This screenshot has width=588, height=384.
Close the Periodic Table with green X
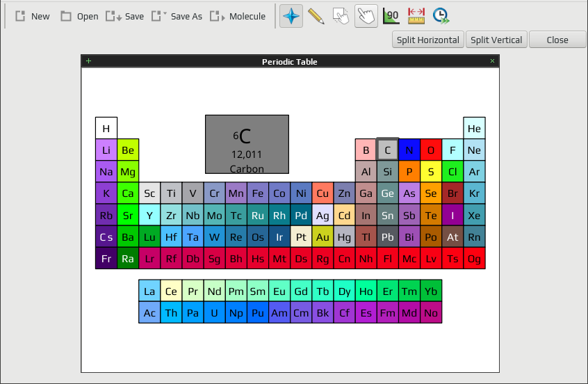(492, 61)
